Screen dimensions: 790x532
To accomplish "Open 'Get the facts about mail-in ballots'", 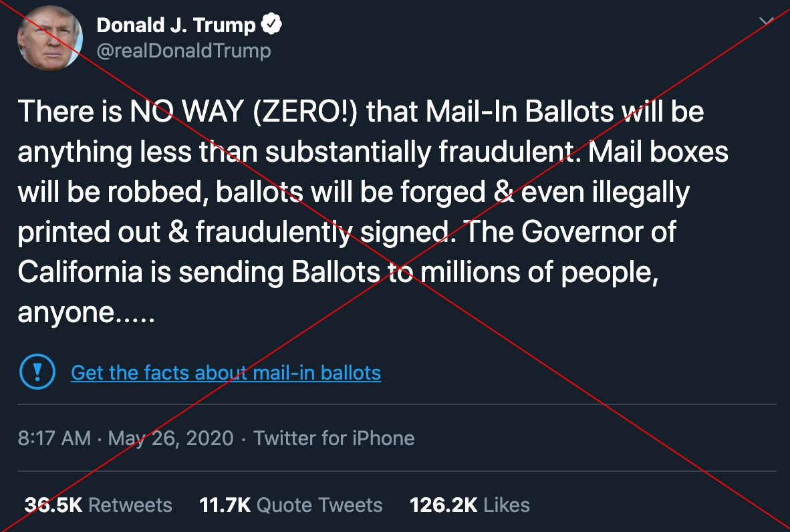I will (x=226, y=373).
